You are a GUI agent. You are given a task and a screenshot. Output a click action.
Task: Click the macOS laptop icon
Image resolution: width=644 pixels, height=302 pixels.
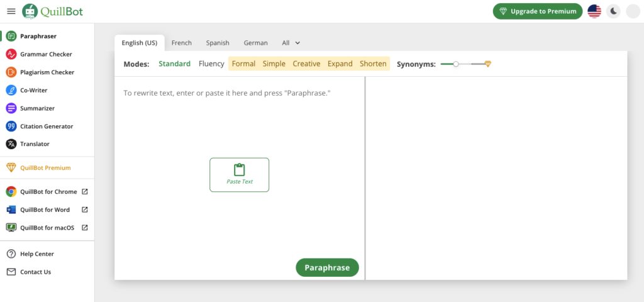pyautogui.click(x=11, y=228)
